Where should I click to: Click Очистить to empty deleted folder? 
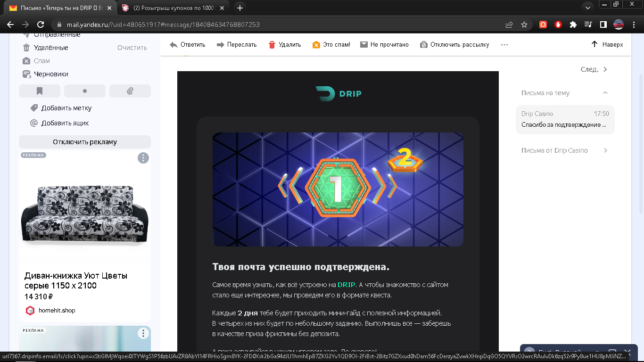[132, 48]
